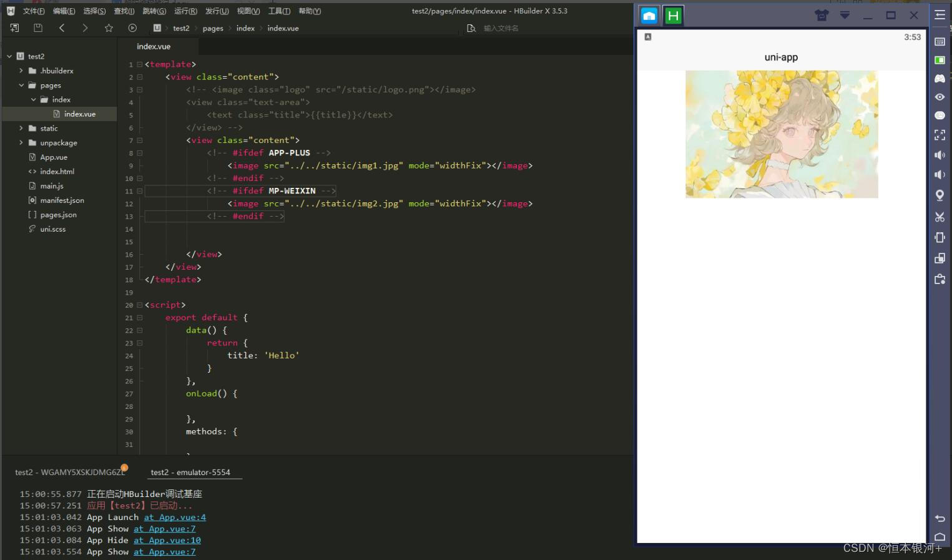Open the 文件(F) menu

(34, 11)
